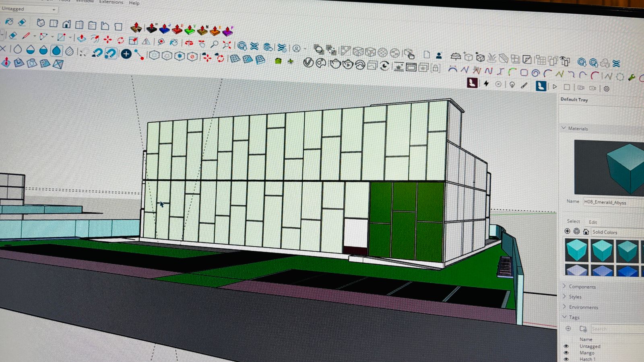Pick the deep blue material swatch
The height and width of the screenshot is (362, 644).
point(627,271)
